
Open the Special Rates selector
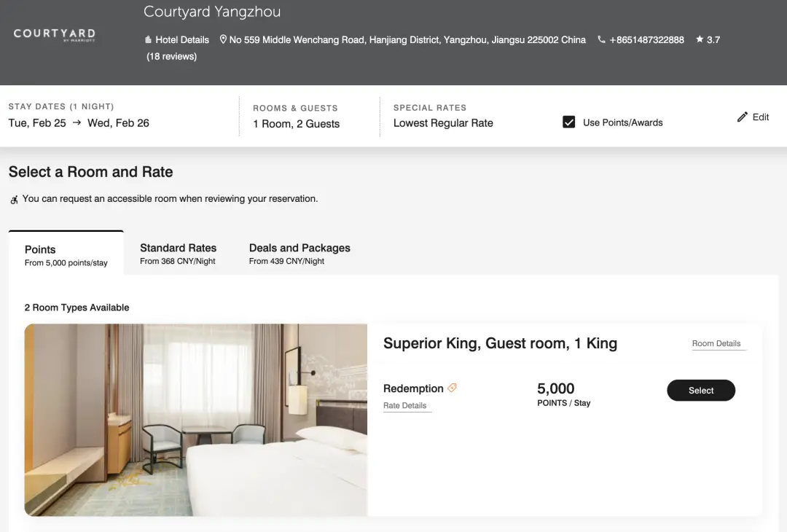tap(443, 117)
